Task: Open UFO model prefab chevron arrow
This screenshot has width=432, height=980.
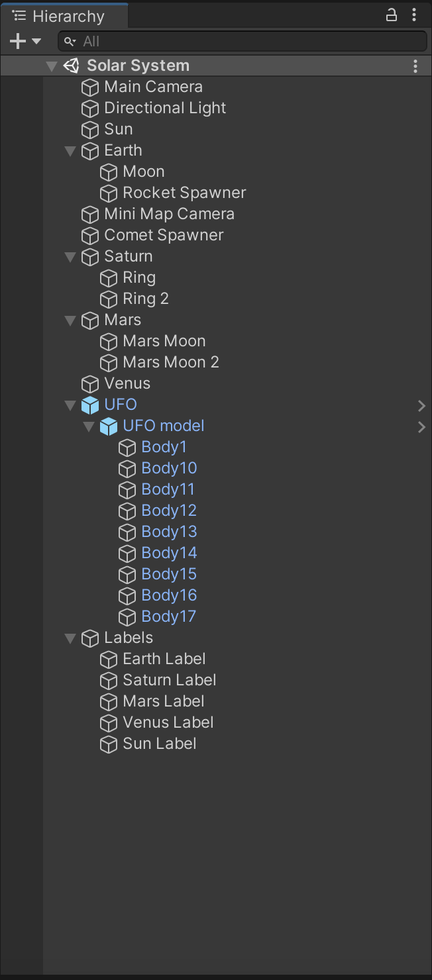Action: coord(421,426)
